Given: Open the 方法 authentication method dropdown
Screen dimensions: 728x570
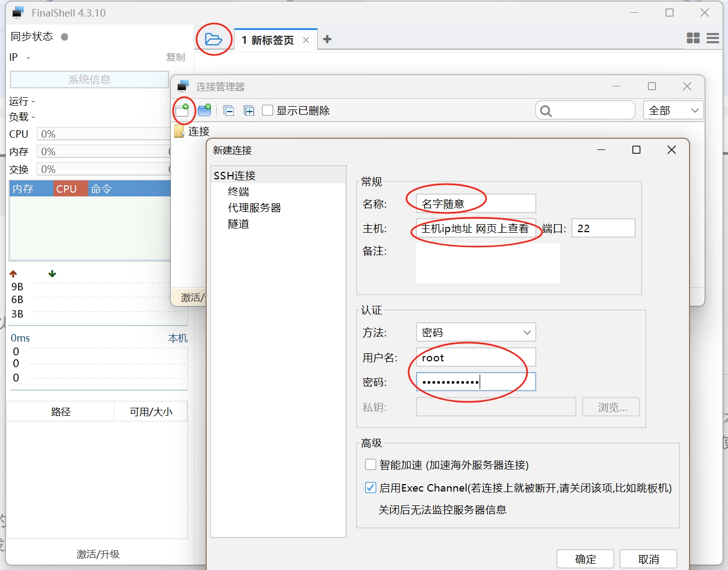Looking at the screenshot, I should 476,332.
